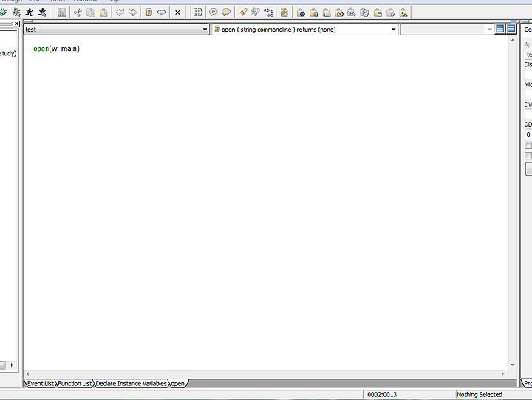Click the yellow notepad icon before paste group

tap(284, 13)
